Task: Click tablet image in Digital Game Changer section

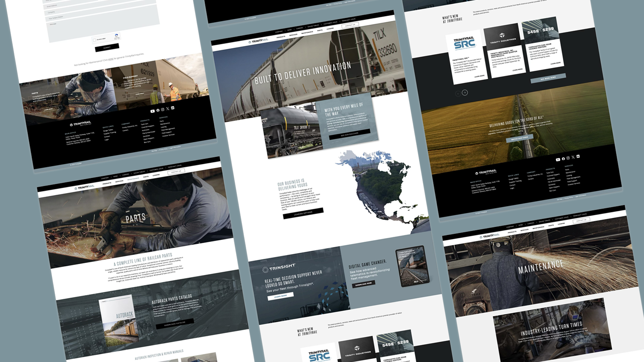Action: pos(412,267)
